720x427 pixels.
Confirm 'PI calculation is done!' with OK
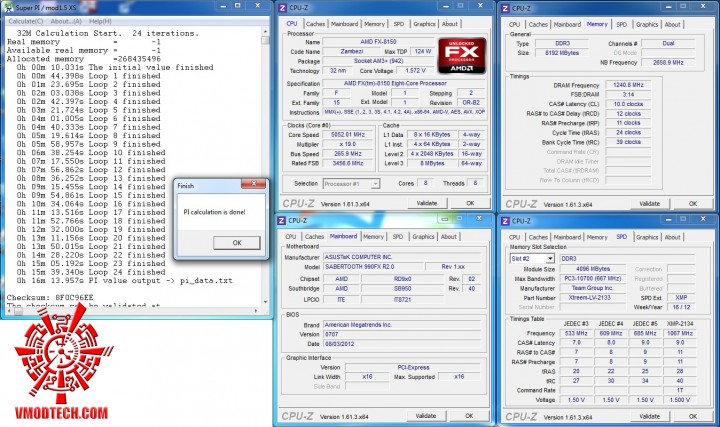coord(236,243)
